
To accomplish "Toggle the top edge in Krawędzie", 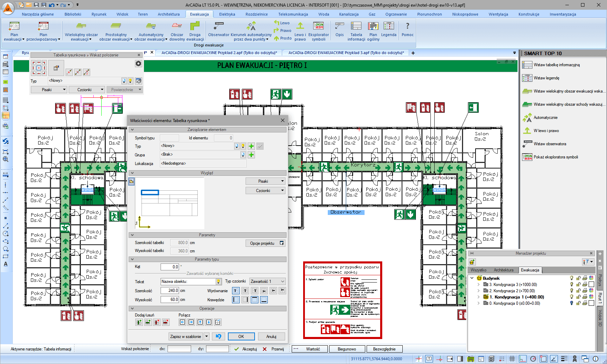I will coord(255,300).
